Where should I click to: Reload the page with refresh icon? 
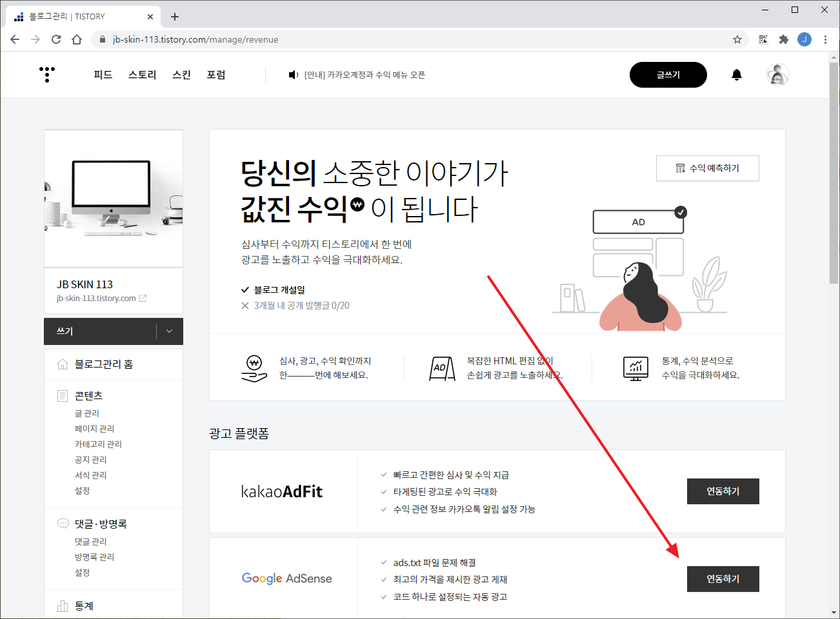click(56, 39)
